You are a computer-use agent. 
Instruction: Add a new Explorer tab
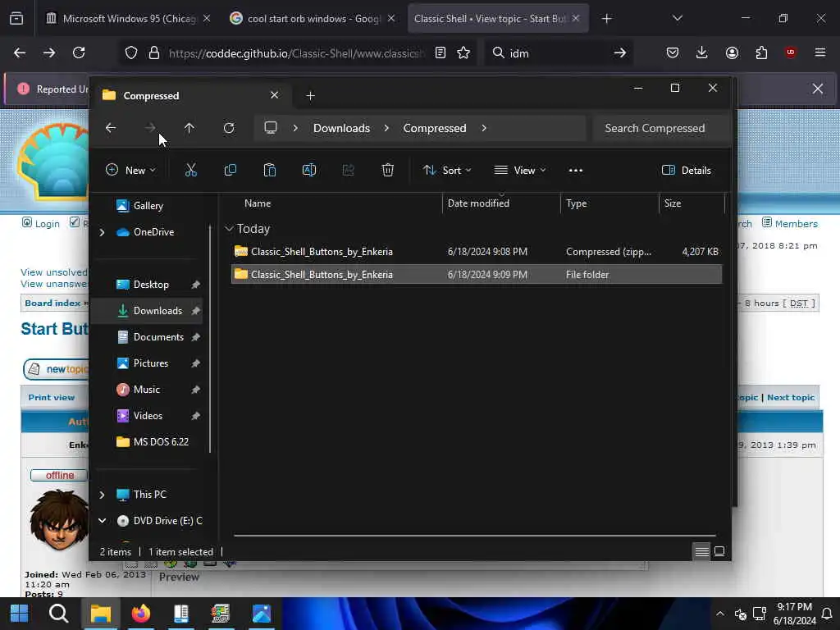310,95
